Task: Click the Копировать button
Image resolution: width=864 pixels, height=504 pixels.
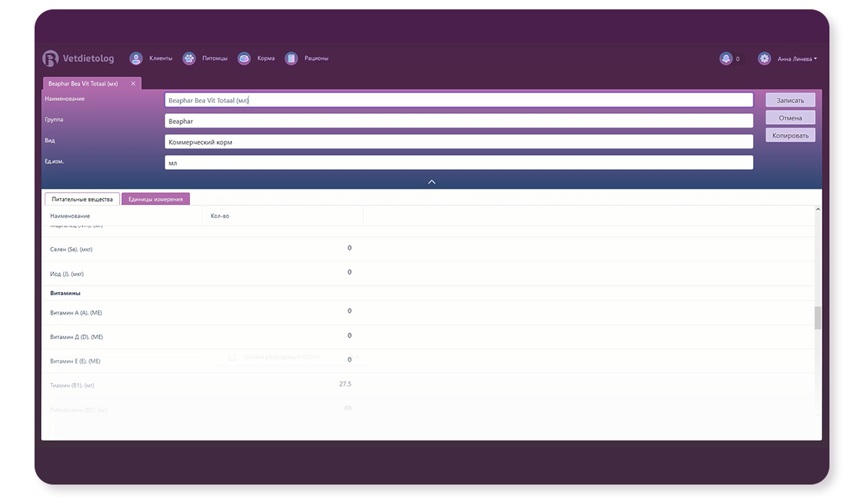Action: point(790,135)
